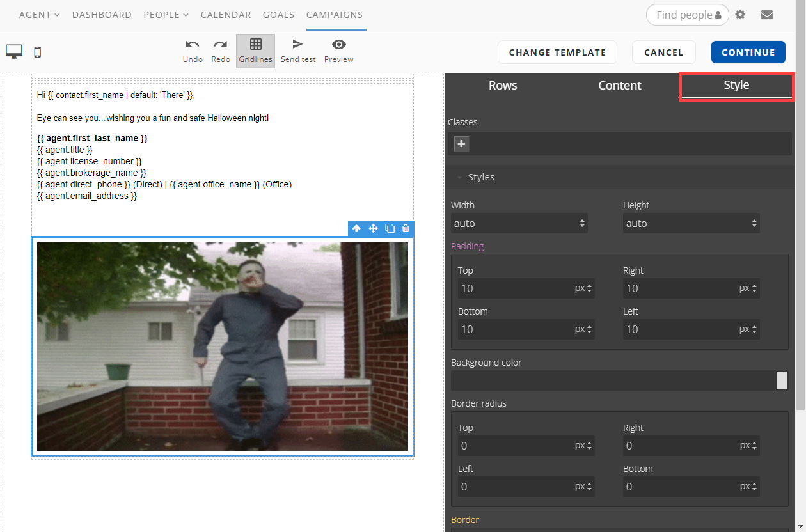Click the Background color swatch

(x=782, y=380)
